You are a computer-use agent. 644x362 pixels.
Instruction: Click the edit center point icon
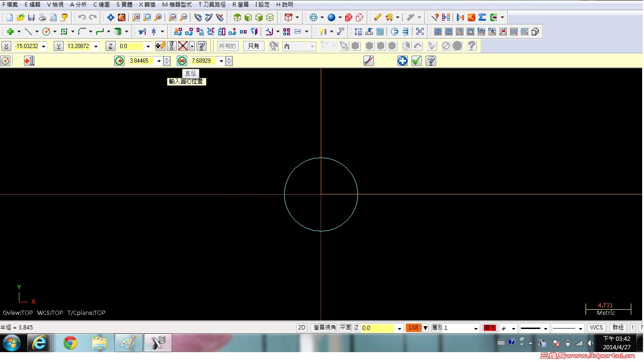point(29,61)
